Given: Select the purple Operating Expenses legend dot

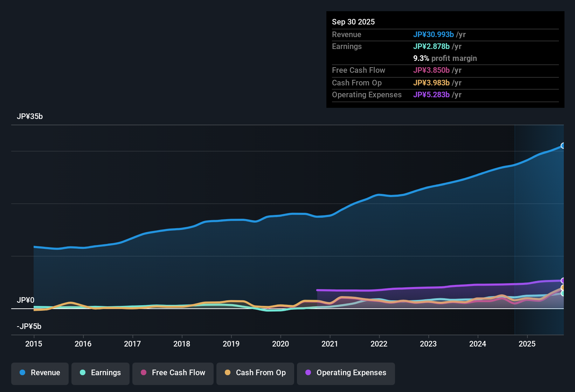Looking at the screenshot, I should (x=308, y=373).
